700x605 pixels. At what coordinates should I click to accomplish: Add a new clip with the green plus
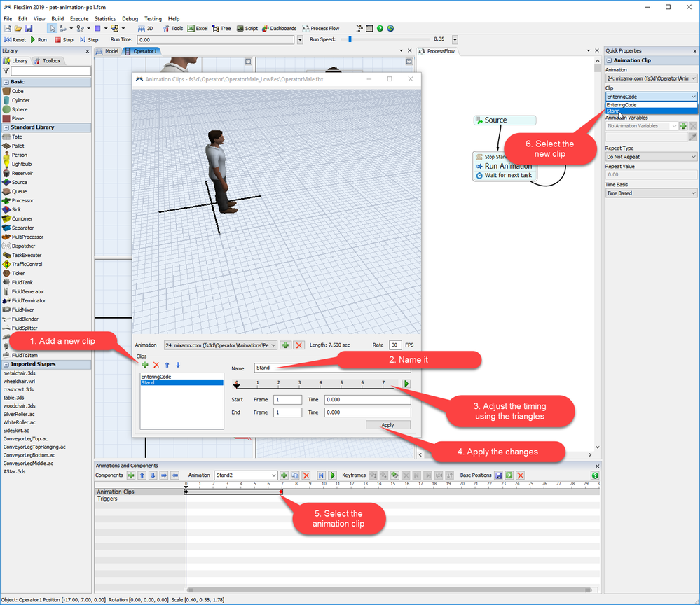(x=145, y=365)
